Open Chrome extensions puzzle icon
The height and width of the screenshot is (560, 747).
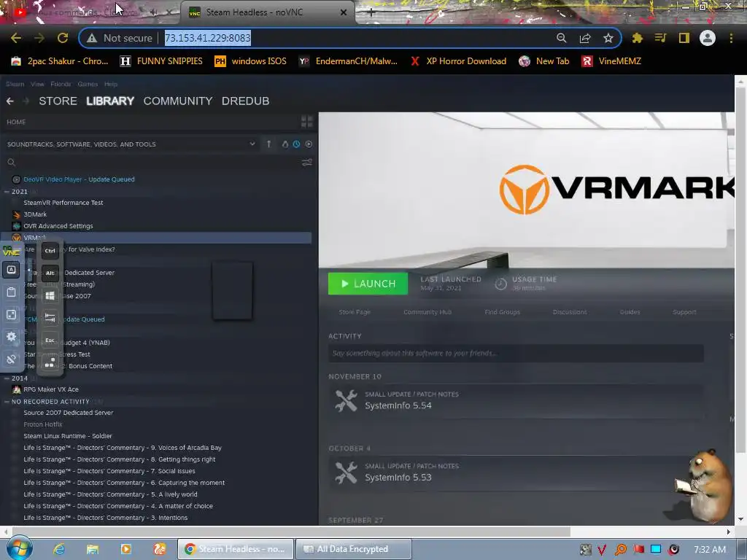(637, 38)
